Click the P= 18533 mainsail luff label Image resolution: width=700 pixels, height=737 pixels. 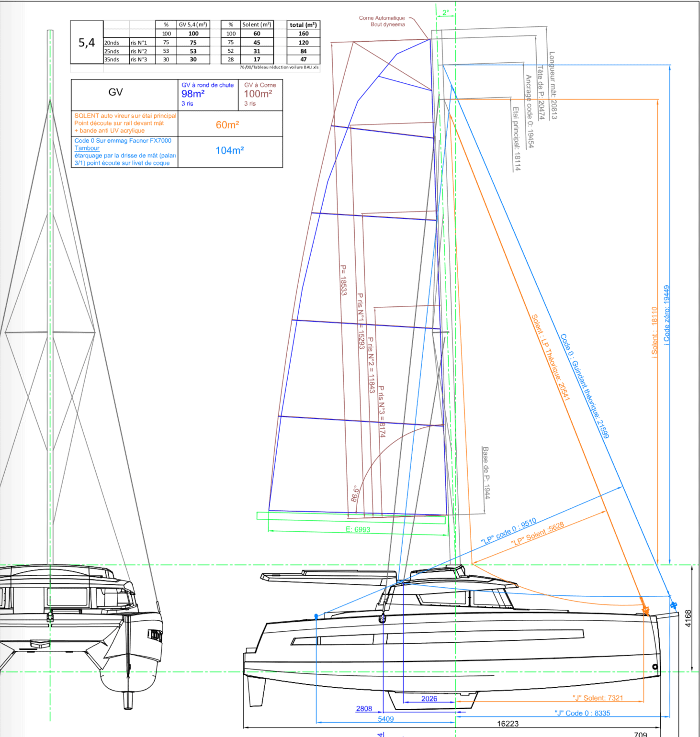coord(343,280)
